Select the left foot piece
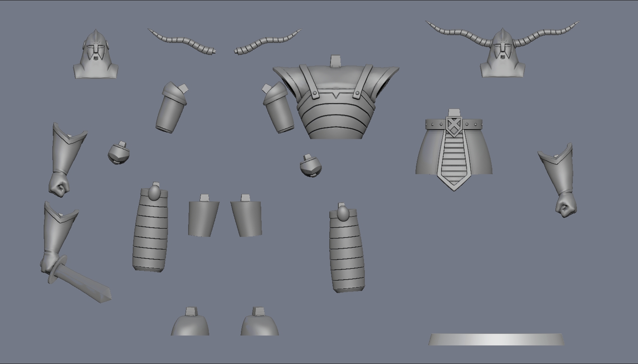638x364 pixels. (190, 321)
